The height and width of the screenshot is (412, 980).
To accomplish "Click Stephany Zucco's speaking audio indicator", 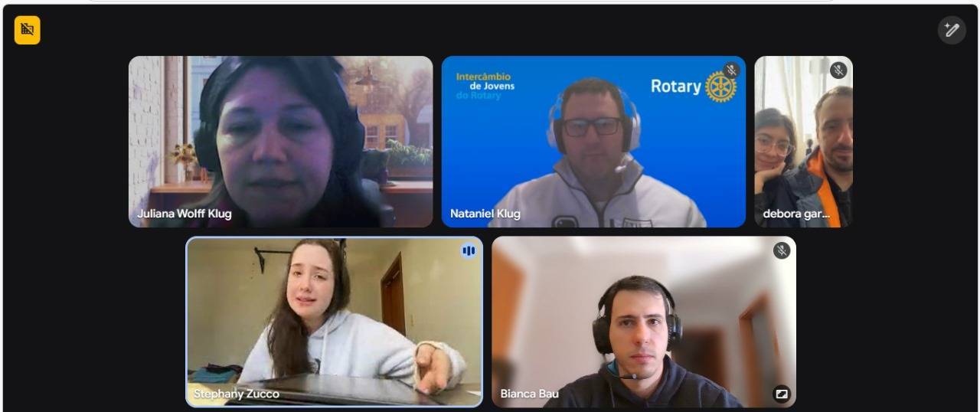I will (x=468, y=250).
